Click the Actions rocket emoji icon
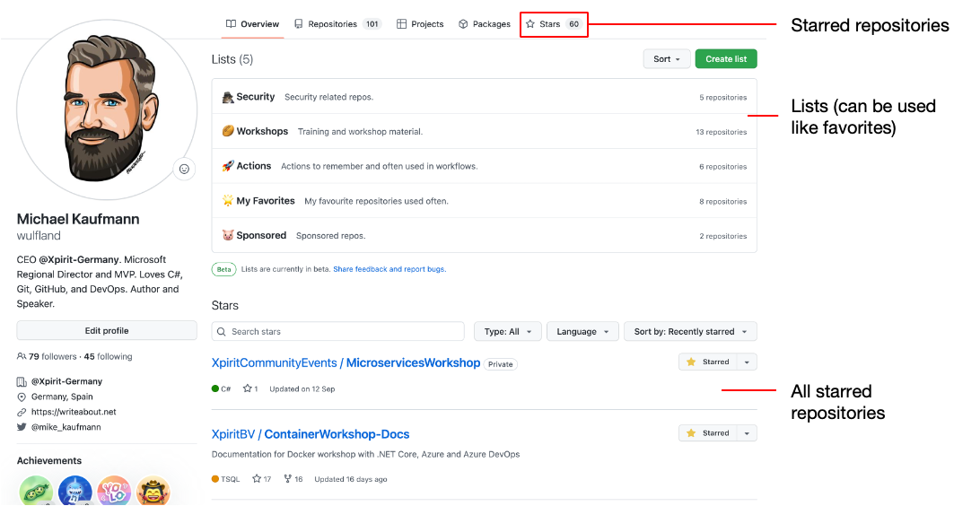 pyautogui.click(x=228, y=166)
